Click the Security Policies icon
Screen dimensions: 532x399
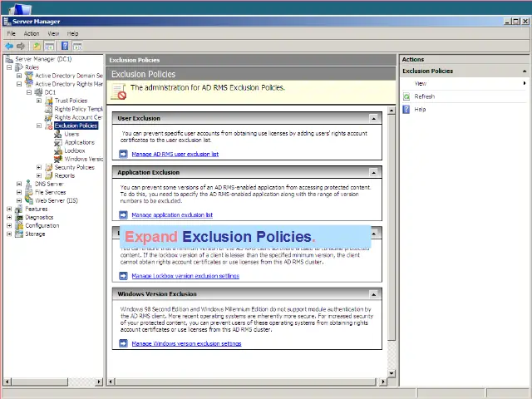pyautogui.click(x=49, y=167)
